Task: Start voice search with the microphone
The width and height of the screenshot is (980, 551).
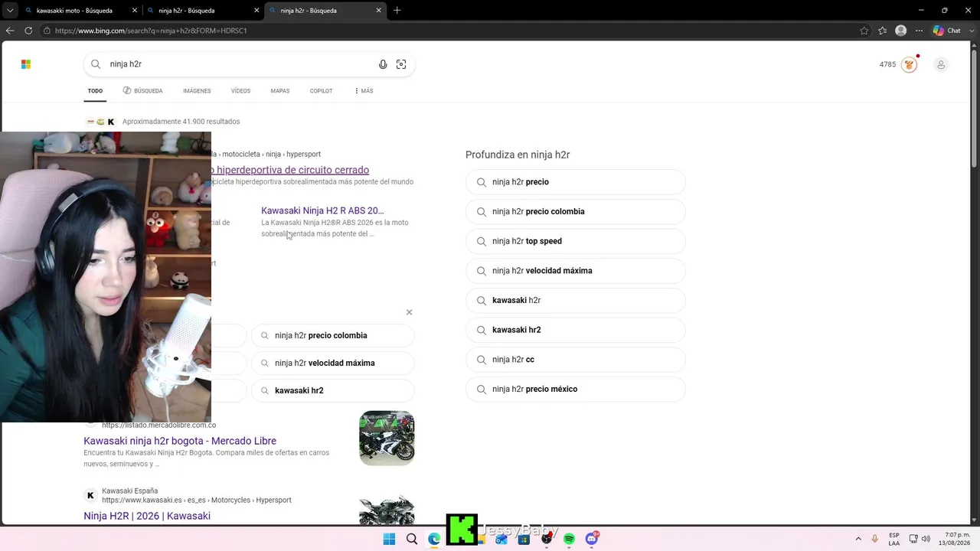Action: click(383, 64)
